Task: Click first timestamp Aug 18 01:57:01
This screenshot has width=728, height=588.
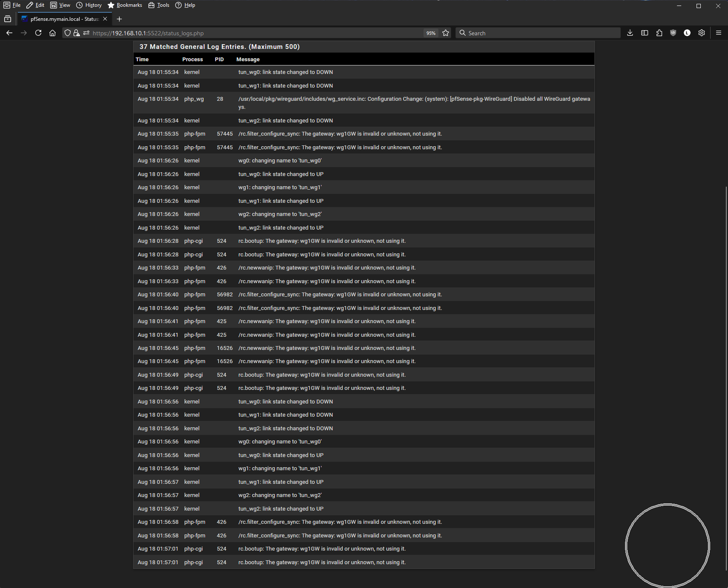Action: pyautogui.click(x=158, y=549)
